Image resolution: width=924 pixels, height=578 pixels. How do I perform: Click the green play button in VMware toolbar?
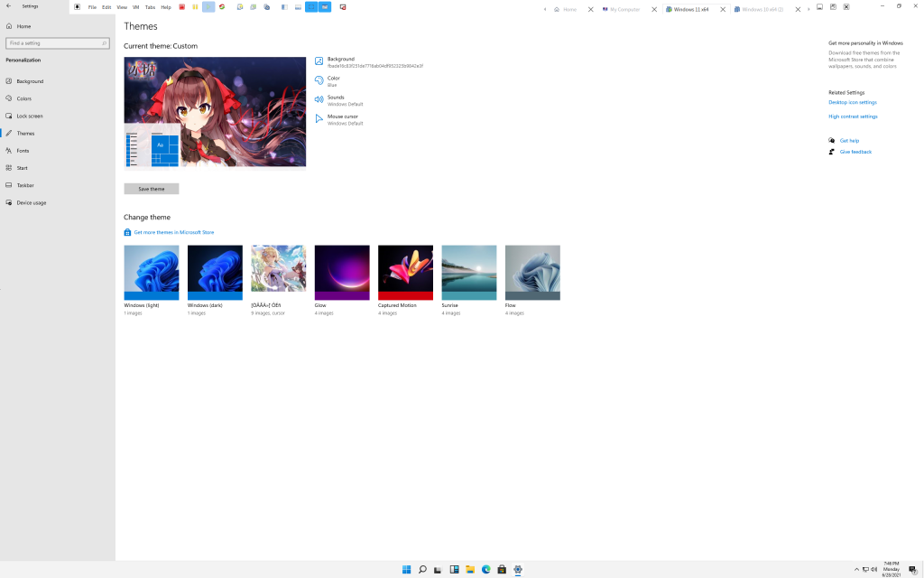pos(208,7)
